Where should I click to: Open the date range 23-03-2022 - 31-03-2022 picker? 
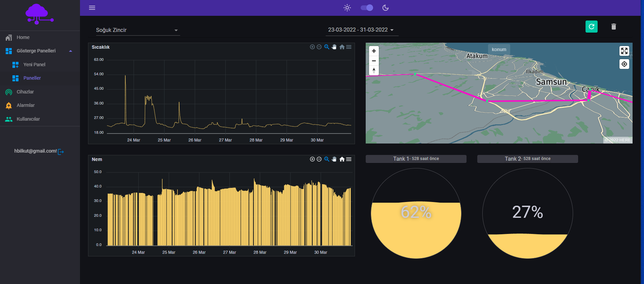pyautogui.click(x=362, y=30)
